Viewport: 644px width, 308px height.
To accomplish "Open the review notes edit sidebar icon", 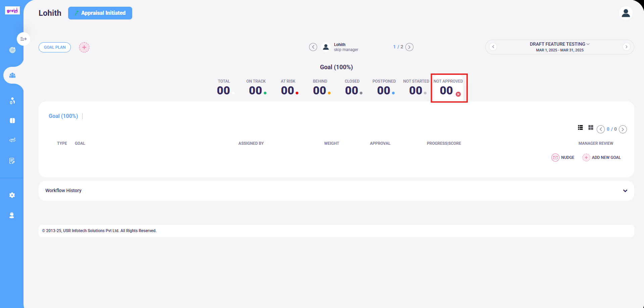I will pos(12,161).
